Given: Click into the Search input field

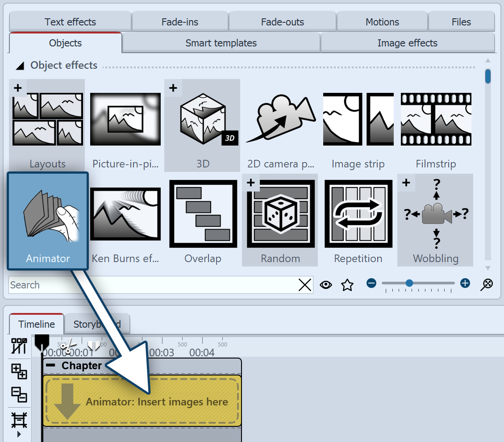Looking at the screenshot, I should tap(152, 285).
